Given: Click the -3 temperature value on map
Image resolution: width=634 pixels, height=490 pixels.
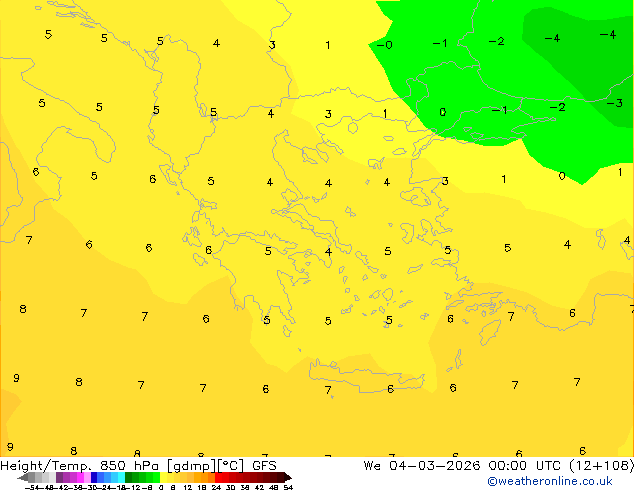Looking at the screenshot, I should click(x=615, y=103).
